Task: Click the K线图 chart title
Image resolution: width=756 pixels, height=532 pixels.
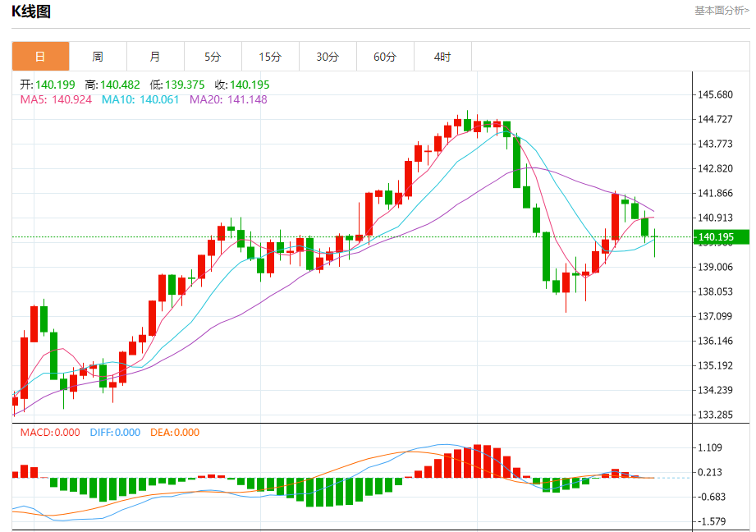Action: pos(31,12)
